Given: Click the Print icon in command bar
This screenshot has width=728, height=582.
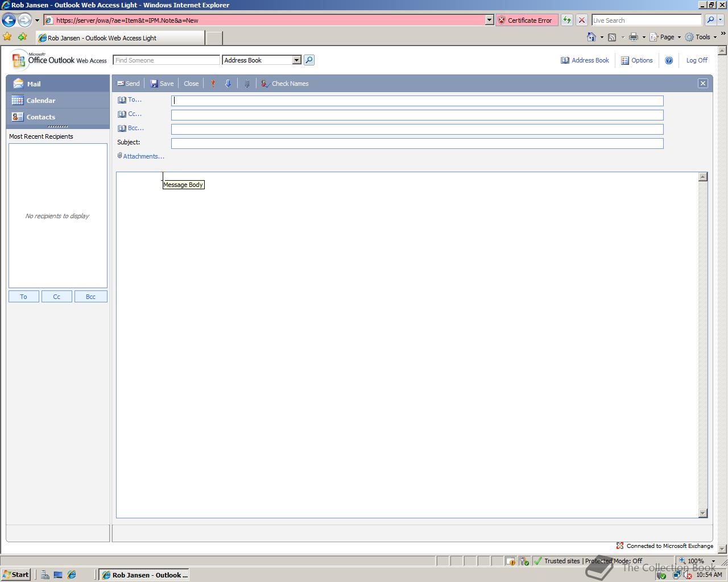Looking at the screenshot, I should pos(633,37).
